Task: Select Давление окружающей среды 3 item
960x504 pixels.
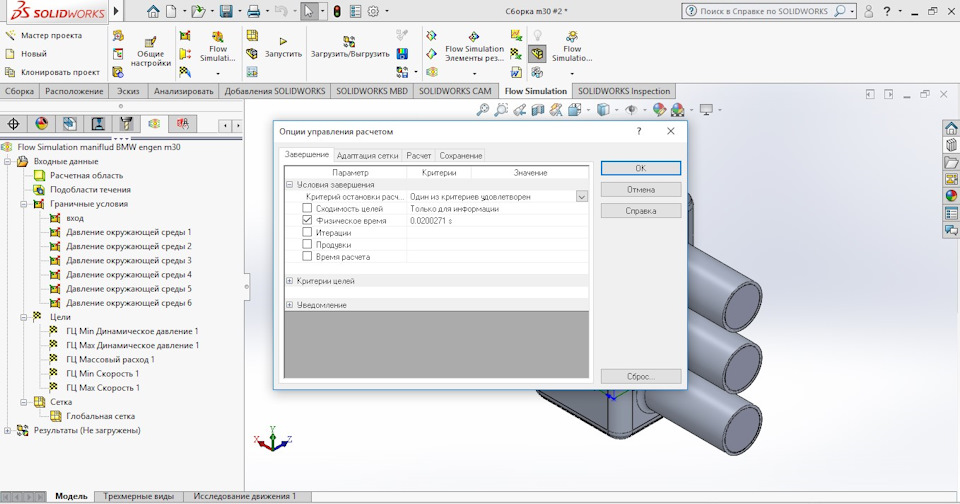Action: [x=129, y=261]
